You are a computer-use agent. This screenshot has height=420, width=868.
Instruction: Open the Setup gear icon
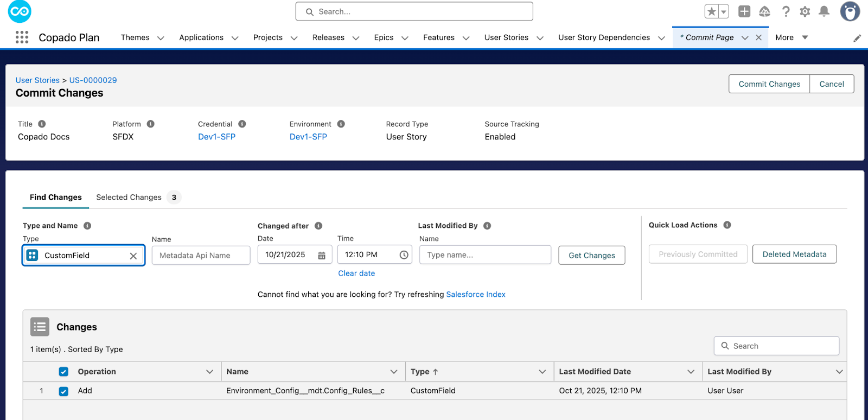tap(805, 11)
